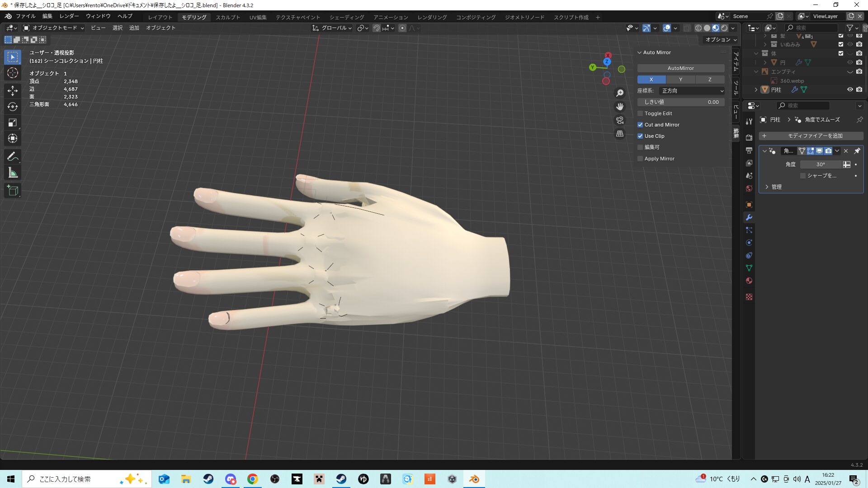Open Material properties tab icon
Image resolution: width=868 pixels, height=488 pixels.
(x=749, y=281)
